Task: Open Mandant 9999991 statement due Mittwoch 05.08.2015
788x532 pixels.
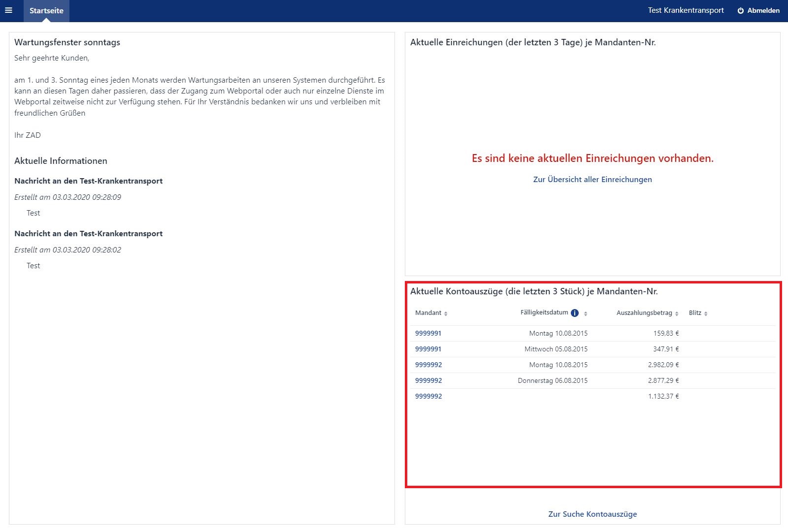Action: tap(428, 349)
